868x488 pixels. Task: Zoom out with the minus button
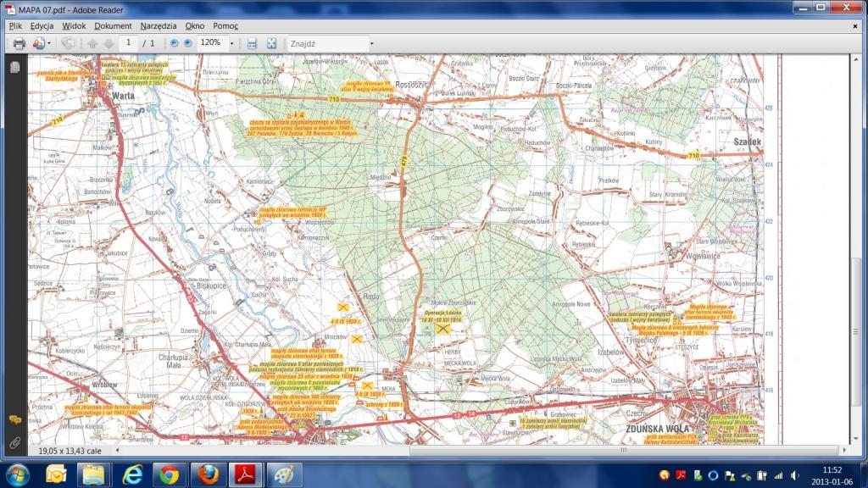(x=175, y=43)
